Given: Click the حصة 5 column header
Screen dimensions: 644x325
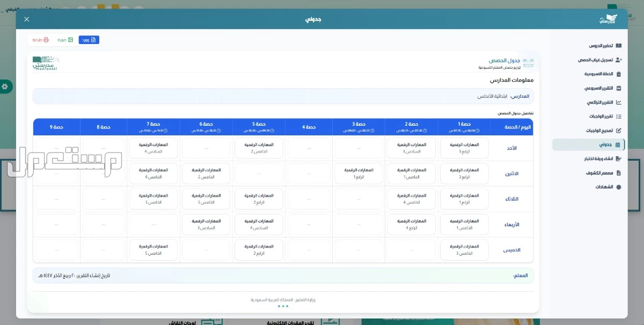Looking at the screenshot, I should (259, 127).
